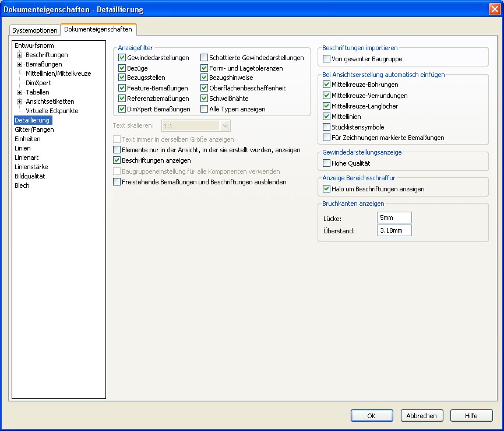This screenshot has height=431, width=504.
Task: Toggle Form- und Lagetoleranzen checkbox
Action: tap(204, 68)
